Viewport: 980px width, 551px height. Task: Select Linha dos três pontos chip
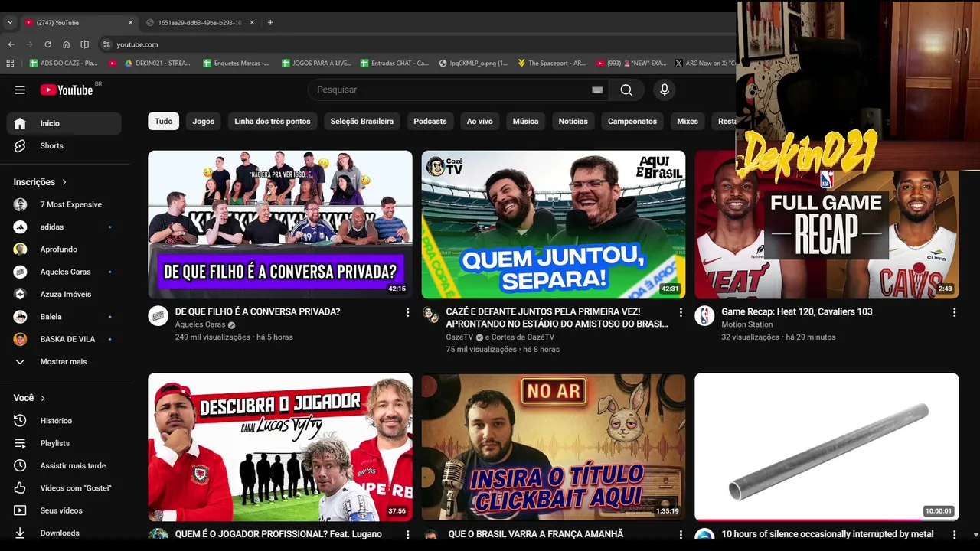(273, 121)
